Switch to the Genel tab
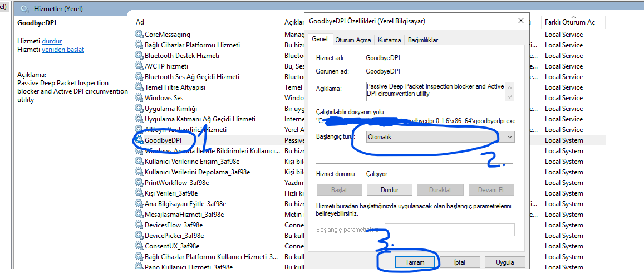This screenshot has height=273, width=644. (x=319, y=40)
